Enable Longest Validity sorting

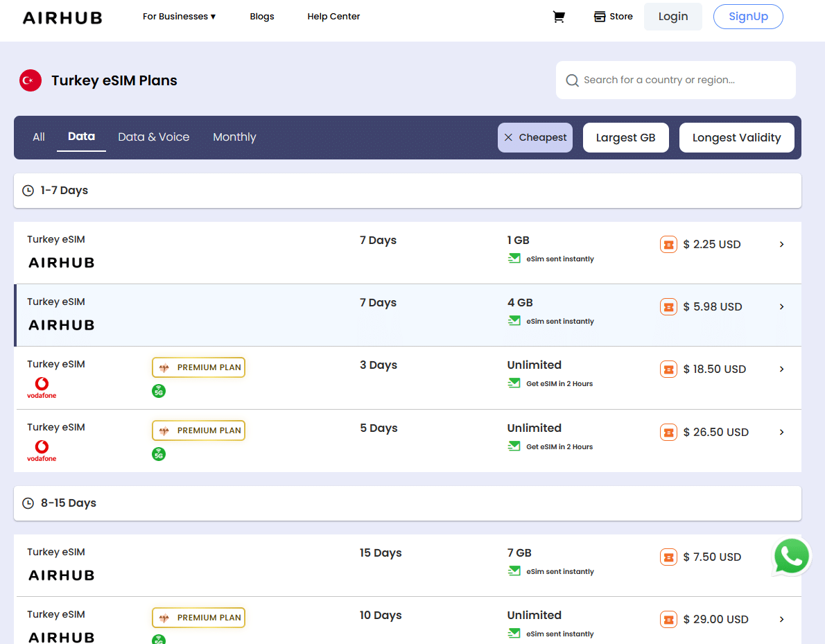pos(736,137)
